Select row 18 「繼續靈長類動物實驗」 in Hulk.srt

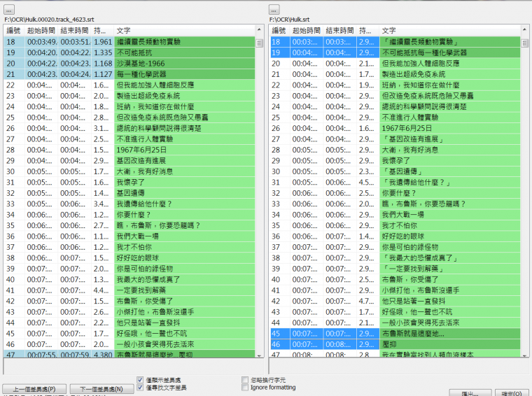tap(395, 42)
